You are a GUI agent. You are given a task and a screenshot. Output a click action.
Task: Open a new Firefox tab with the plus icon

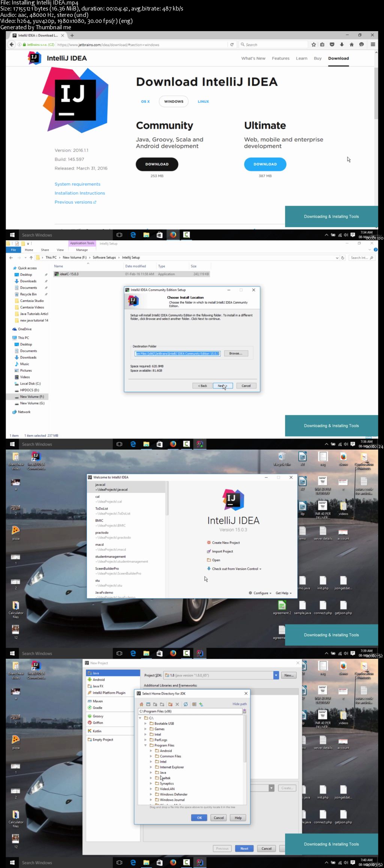click(x=72, y=35)
